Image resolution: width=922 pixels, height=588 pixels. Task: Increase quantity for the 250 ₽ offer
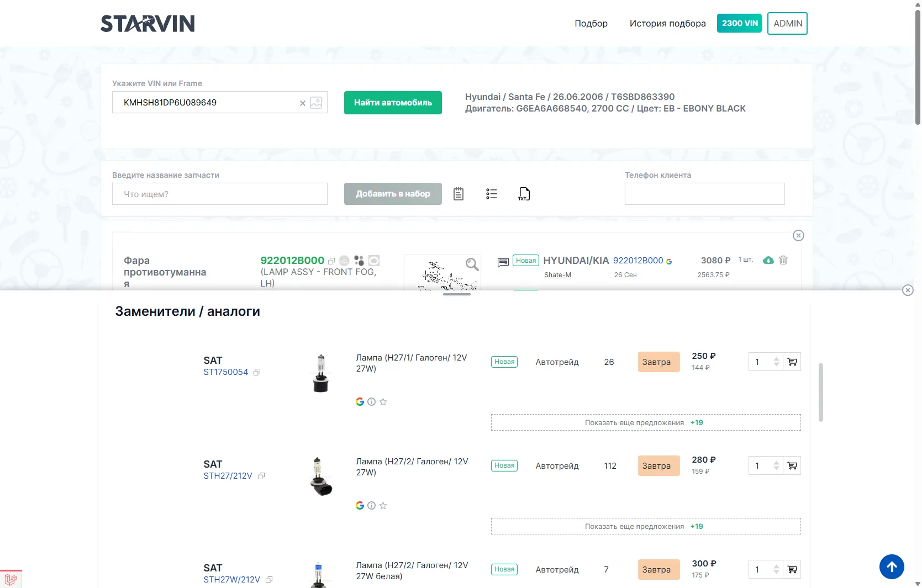[776, 359]
